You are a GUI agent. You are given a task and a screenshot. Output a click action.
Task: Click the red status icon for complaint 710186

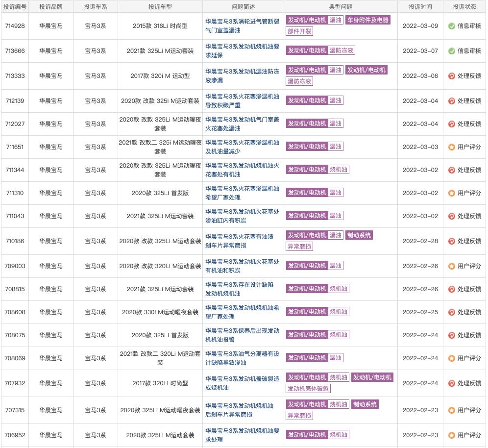[x=452, y=241]
